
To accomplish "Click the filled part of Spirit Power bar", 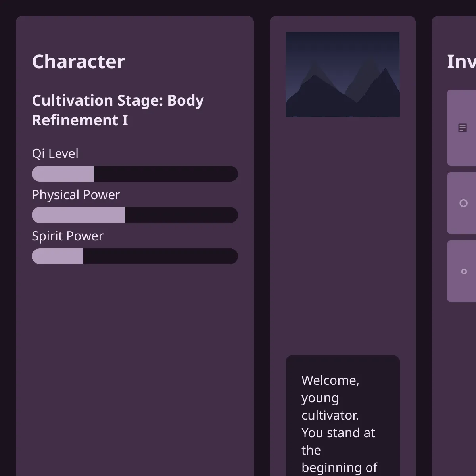I will coord(58,256).
